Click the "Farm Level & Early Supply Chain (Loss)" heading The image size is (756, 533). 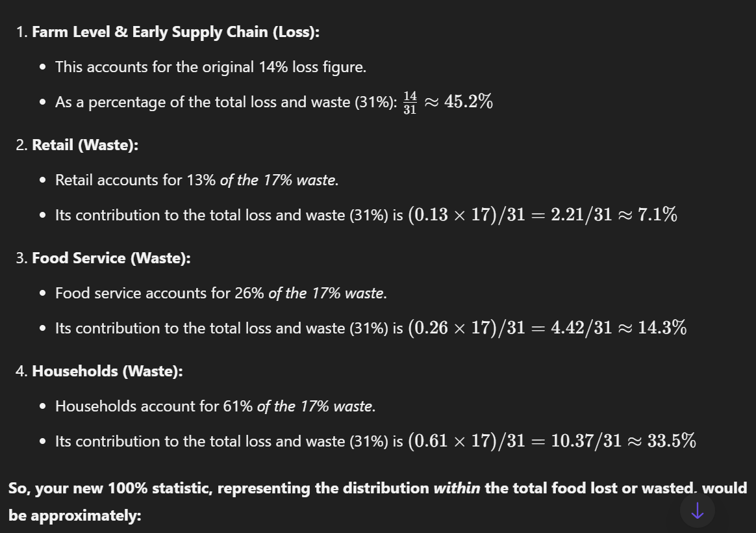pos(175,32)
